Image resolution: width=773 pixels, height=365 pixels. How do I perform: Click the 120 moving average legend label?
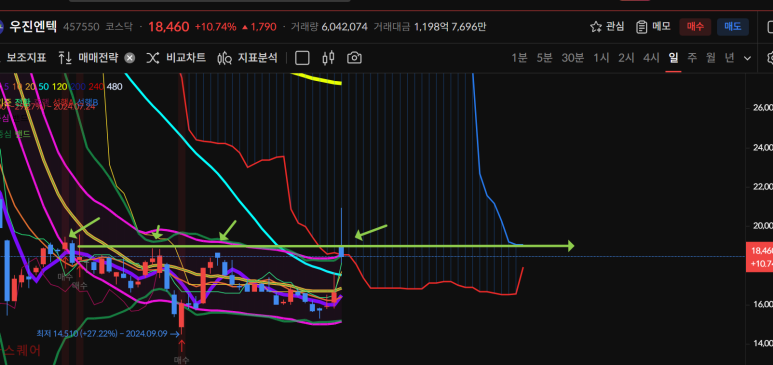tap(60, 87)
